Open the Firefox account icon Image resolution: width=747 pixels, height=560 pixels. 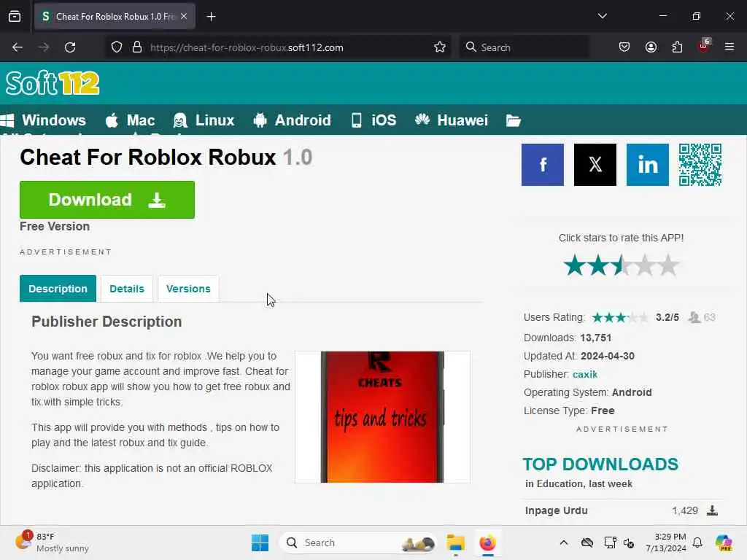pyautogui.click(x=651, y=47)
